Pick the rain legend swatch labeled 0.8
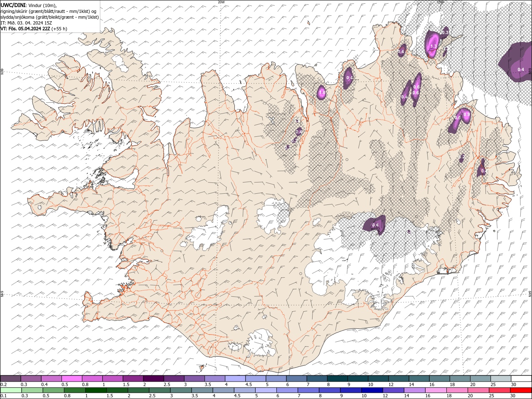 coord(75,390)
